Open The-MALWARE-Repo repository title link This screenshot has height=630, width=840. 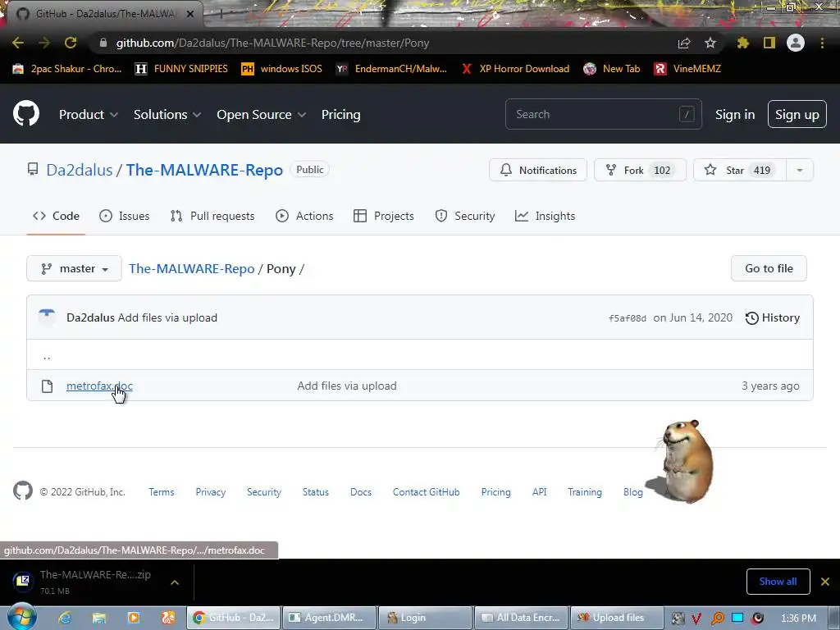click(x=204, y=170)
